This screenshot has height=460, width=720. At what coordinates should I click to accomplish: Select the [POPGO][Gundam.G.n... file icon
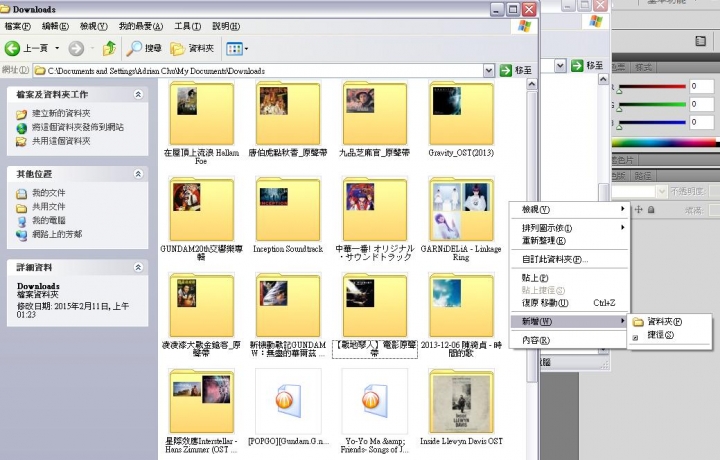tap(288, 401)
